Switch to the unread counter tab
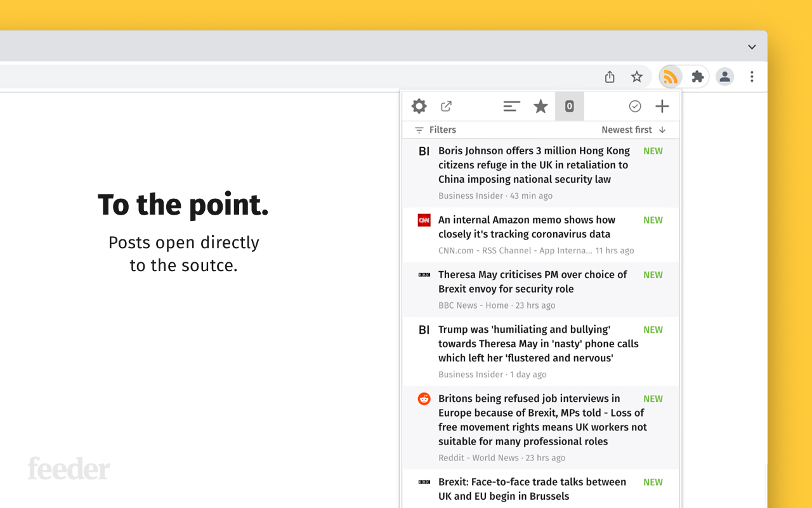The height and width of the screenshot is (508, 812). coord(569,106)
